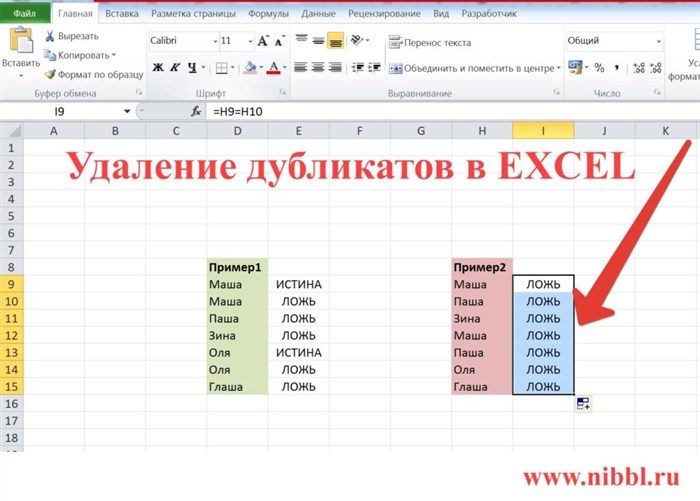Click the Cut (Вырезать) scissors icon

[x=50, y=36]
